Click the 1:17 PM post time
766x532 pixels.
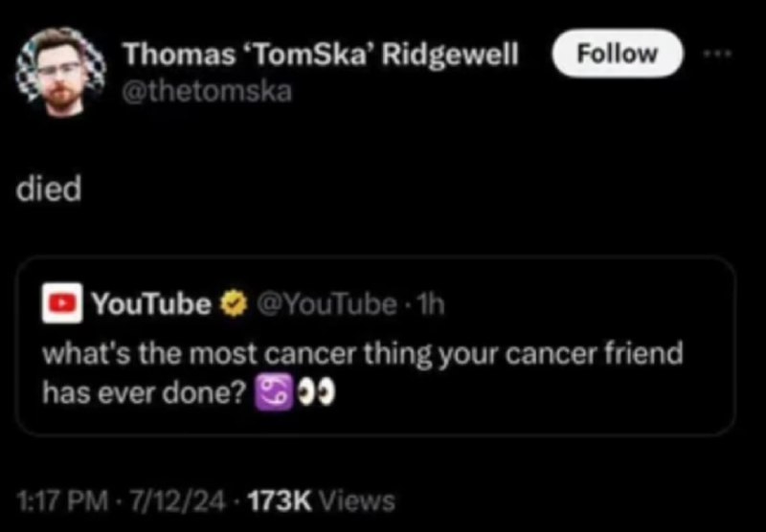(x=62, y=500)
